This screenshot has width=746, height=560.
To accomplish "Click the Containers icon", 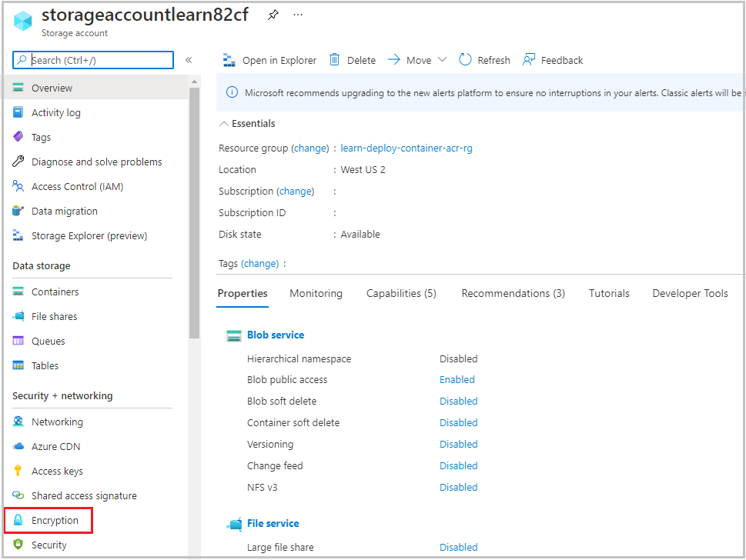I will coord(18,292).
